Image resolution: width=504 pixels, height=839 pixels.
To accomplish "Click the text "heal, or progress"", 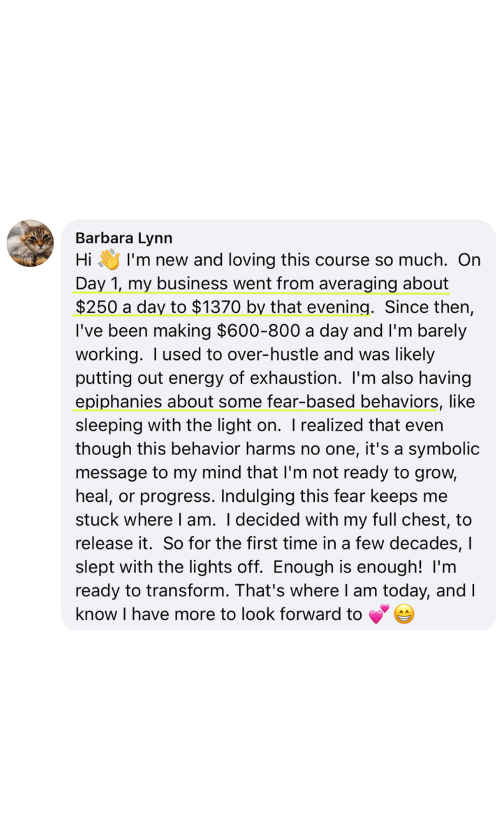I will tap(144, 496).
